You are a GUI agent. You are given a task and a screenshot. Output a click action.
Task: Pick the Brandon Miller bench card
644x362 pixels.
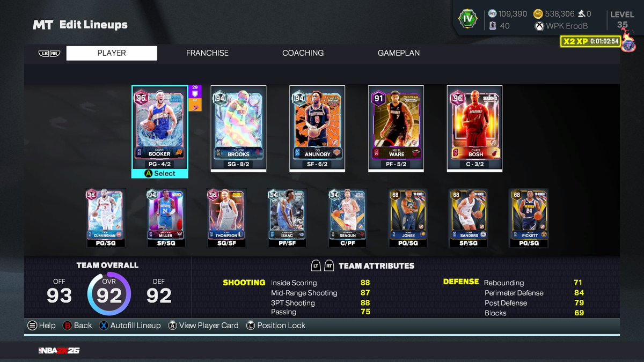point(166,218)
